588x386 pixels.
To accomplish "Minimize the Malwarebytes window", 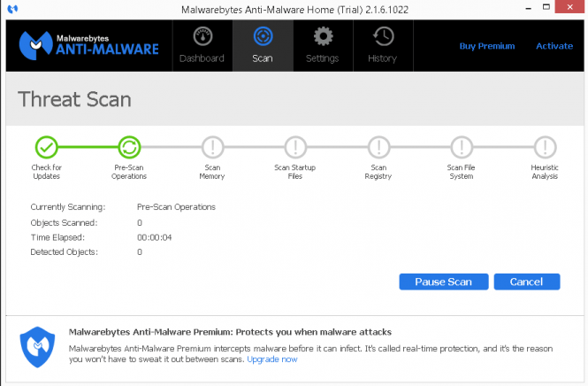I will 529,8.
